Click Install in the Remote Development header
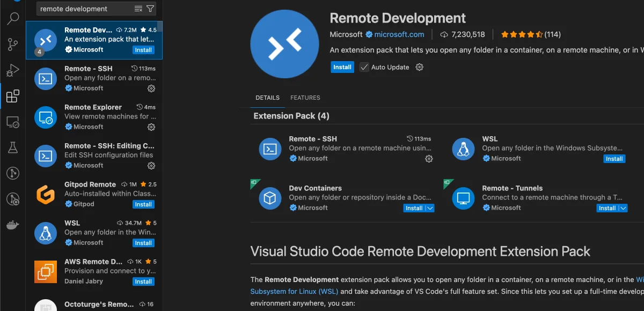The height and width of the screenshot is (311, 644). [x=342, y=67]
